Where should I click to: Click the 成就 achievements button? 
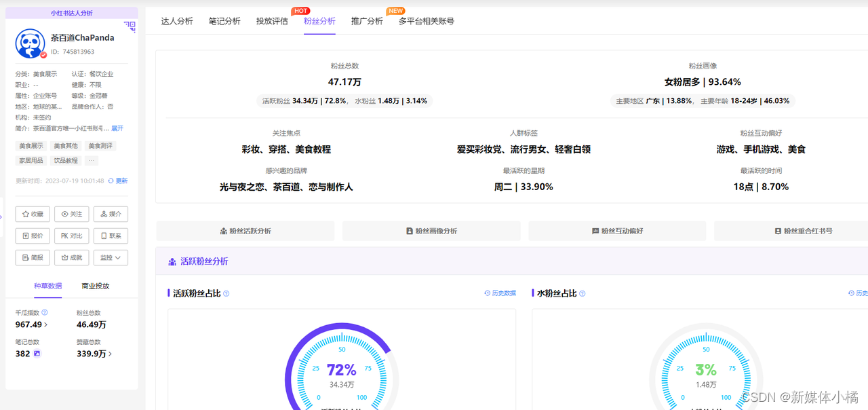coord(72,257)
